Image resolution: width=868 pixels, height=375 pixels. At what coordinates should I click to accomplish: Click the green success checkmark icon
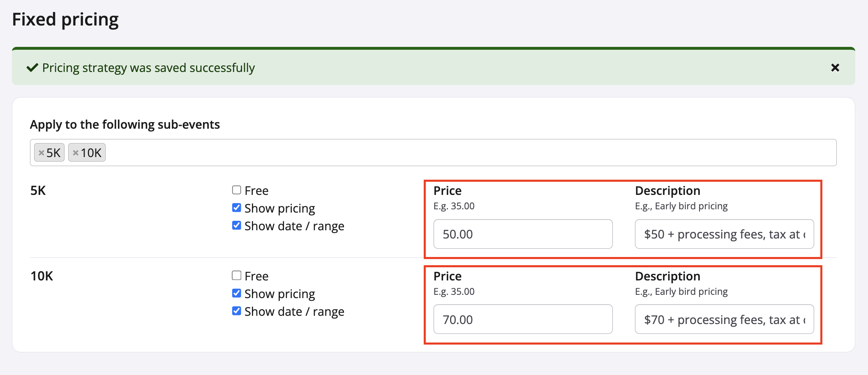click(32, 68)
